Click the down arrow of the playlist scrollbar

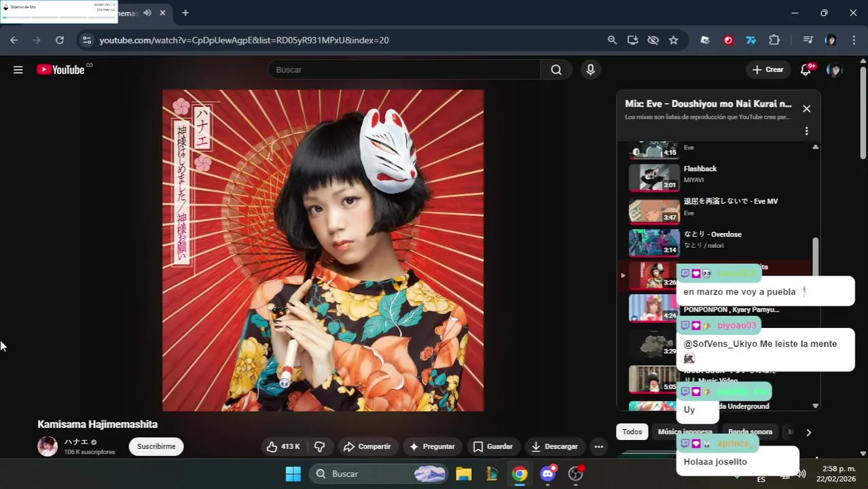point(816,405)
